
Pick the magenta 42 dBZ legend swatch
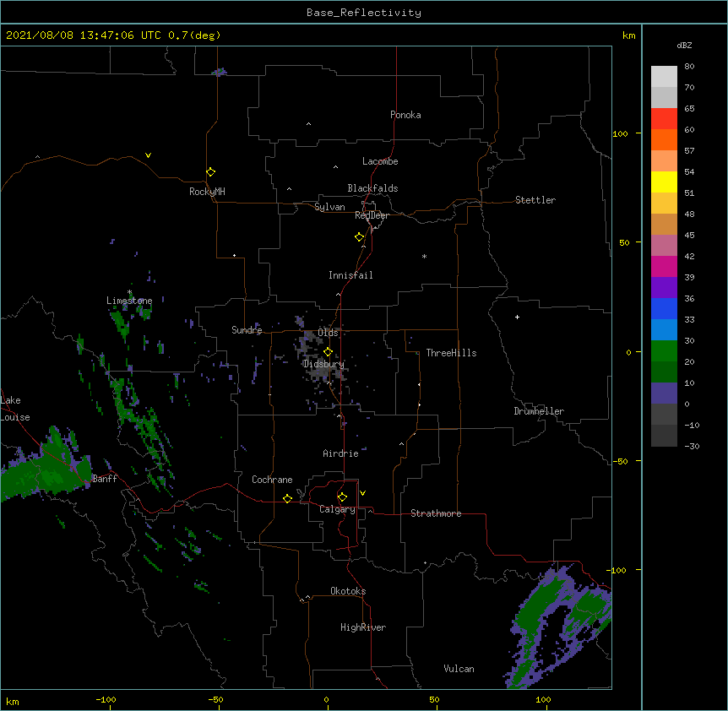664,266
